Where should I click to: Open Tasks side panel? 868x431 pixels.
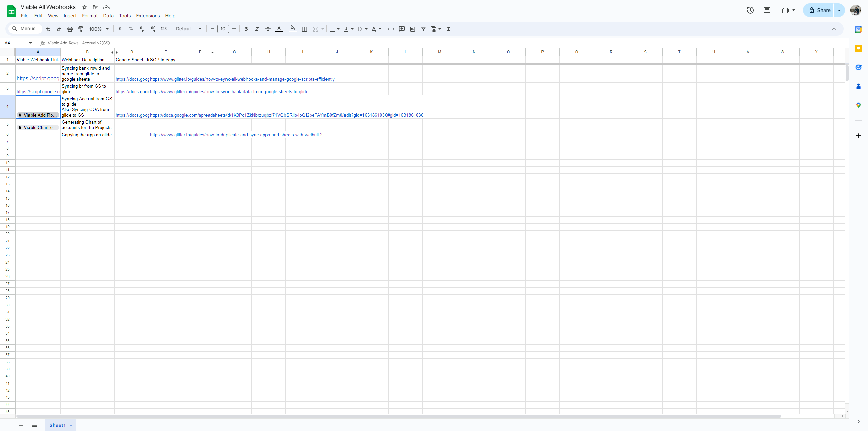859,67
